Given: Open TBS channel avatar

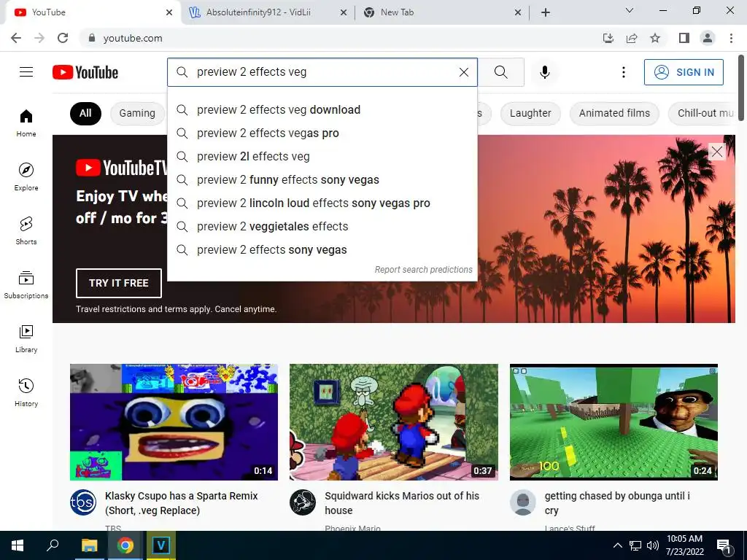Looking at the screenshot, I should click(x=83, y=502).
